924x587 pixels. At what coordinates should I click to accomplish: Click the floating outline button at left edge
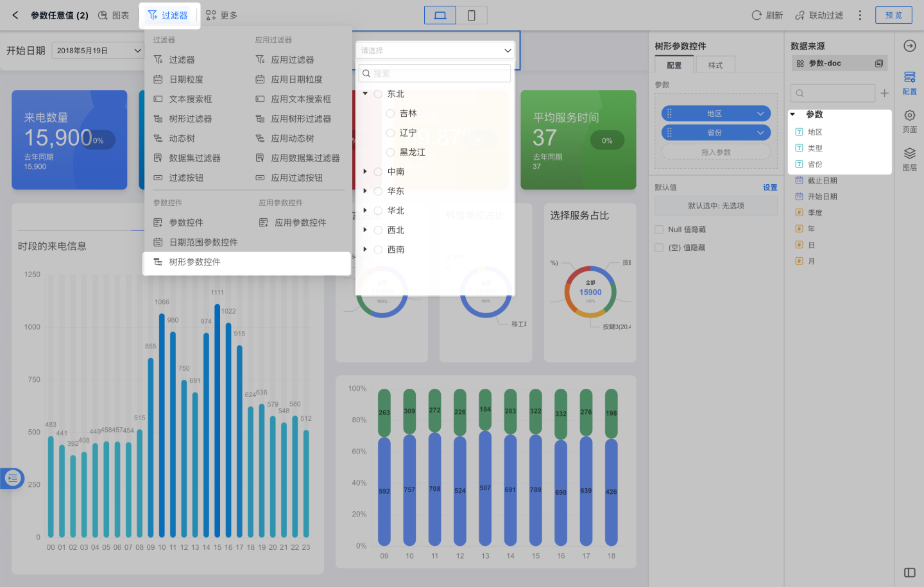pyautogui.click(x=12, y=478)
